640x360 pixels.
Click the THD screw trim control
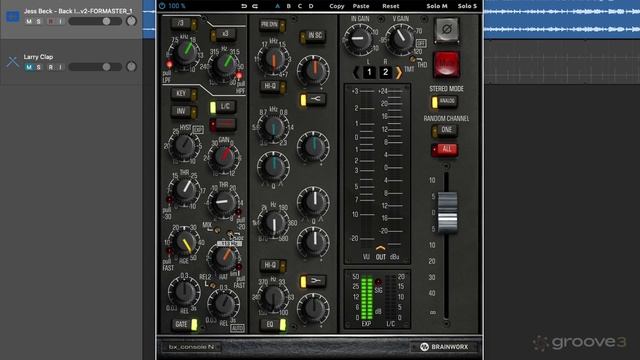pyautogui.click(x=413, y=60)
